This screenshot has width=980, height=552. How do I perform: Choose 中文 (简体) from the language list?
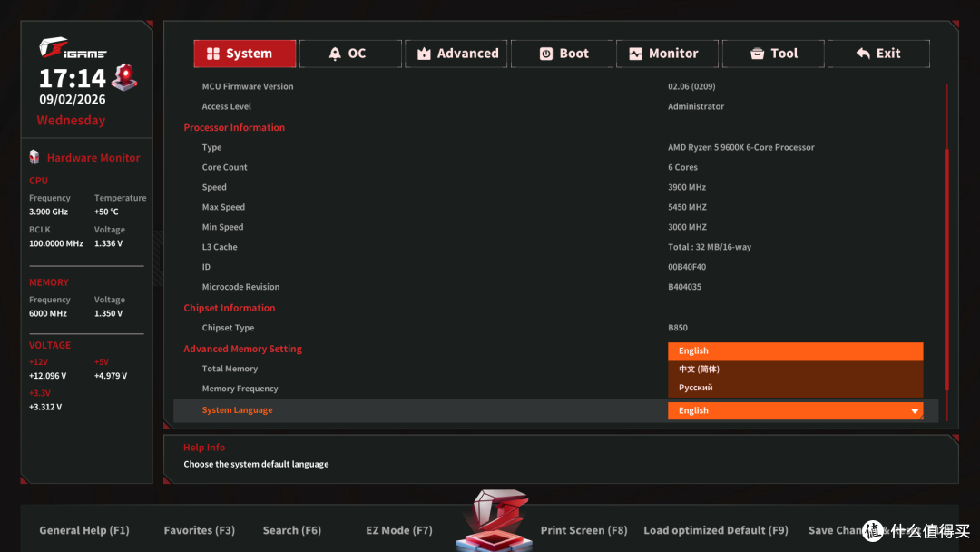coord(795,370)
